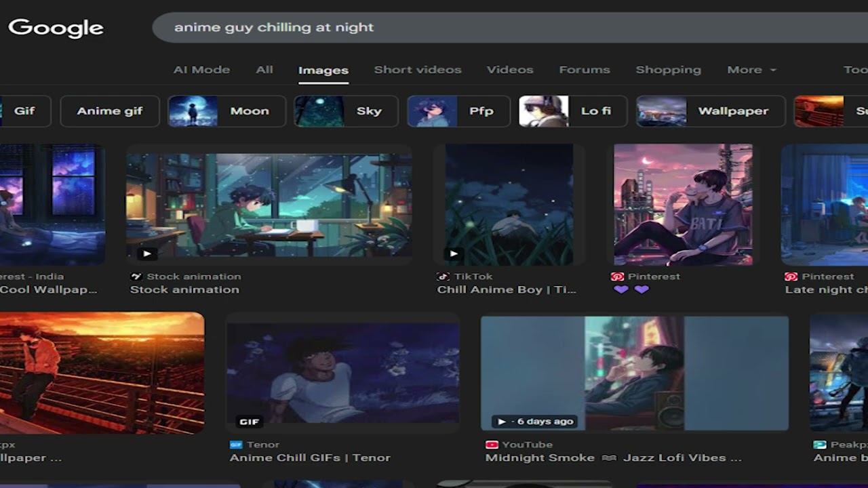Click the Pfp chip thumbnail image
Screen dimensions: 868x488
tap(432, 111)
